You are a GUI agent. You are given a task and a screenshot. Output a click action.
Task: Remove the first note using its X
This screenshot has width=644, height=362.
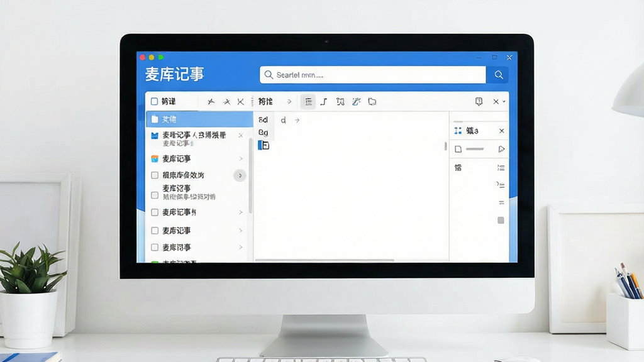241,136
